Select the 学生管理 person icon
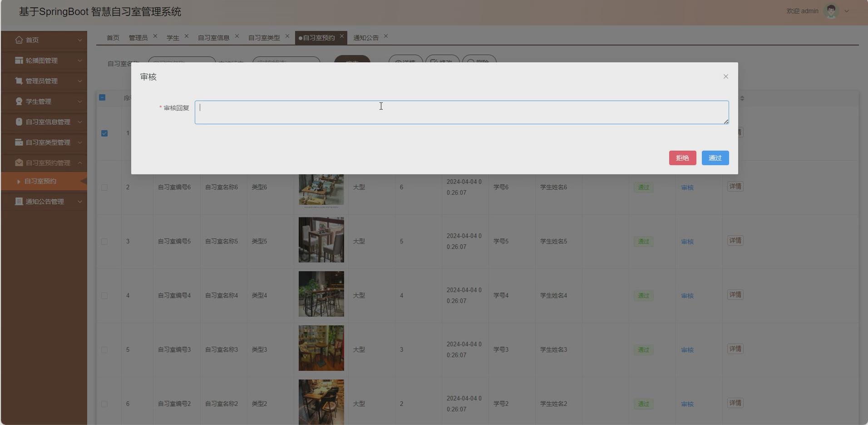 (19, 101)
